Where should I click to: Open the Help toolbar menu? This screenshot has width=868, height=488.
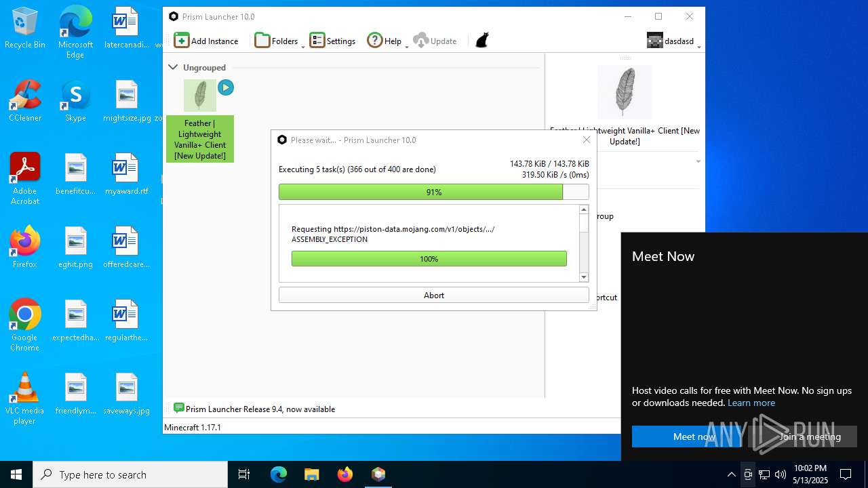[384, 41]
